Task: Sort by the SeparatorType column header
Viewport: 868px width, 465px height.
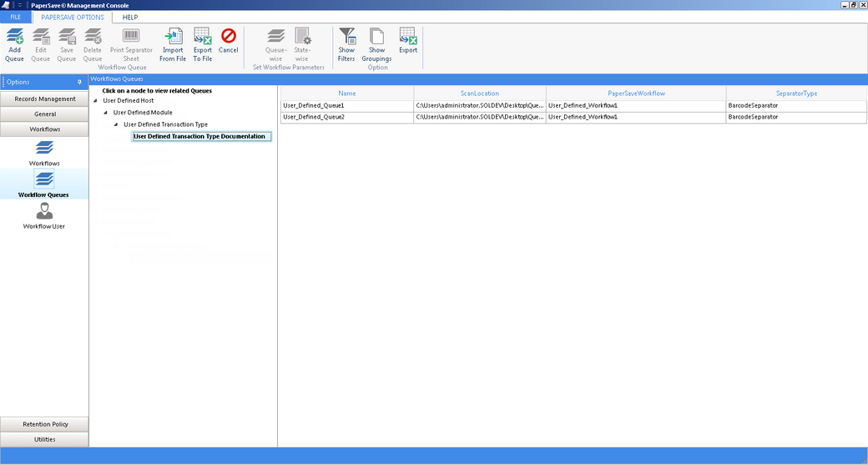Action: [796, 94]
